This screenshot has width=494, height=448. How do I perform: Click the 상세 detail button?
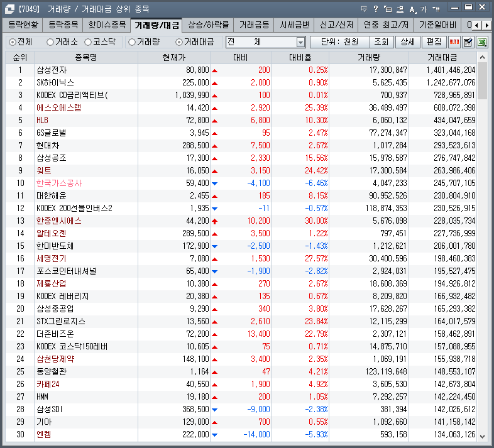(408, 42)
